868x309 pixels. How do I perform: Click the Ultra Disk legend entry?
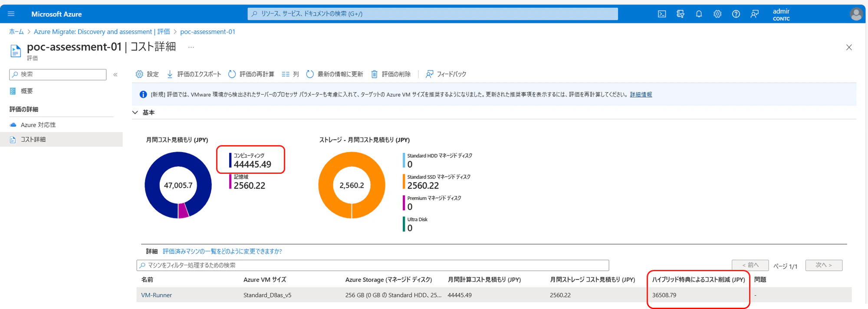pos(415,224)
